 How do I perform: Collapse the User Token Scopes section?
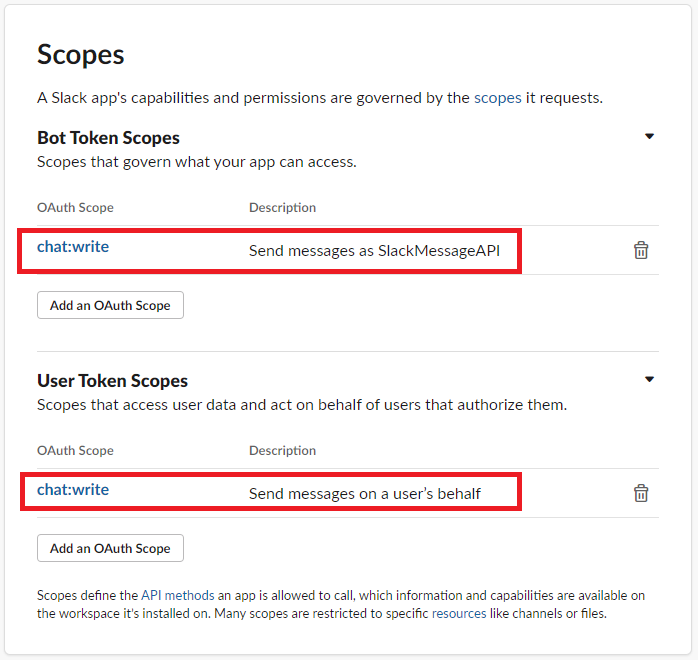pos(649,379)
